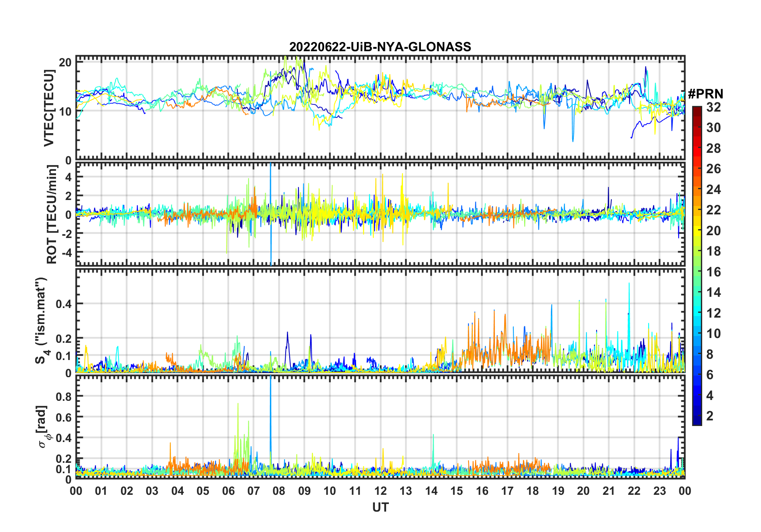The height and width of the screenshot is (532, 761).
Task: Click the plot title 20220622-UiB-NYA-GLONASS
Action: click(380, 47)
